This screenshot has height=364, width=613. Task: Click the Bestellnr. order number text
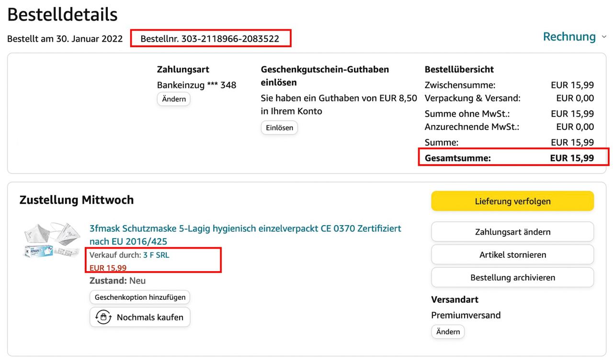click(210, 39)
